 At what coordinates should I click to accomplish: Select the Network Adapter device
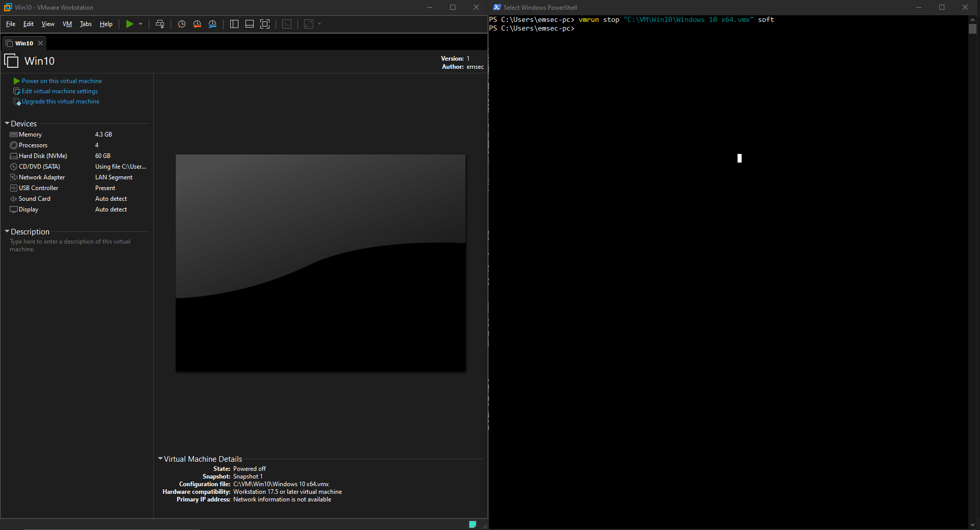pos(42,177)
